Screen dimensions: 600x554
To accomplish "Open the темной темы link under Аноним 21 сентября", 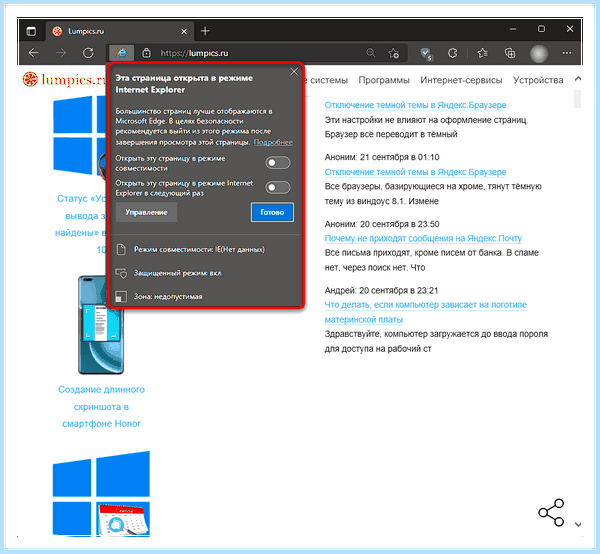I will (415, 172).
